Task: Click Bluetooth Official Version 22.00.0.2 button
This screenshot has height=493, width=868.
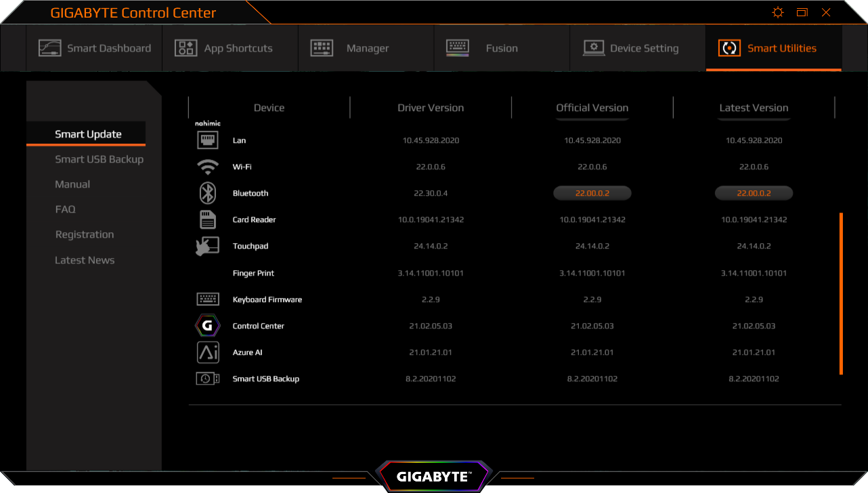Action: (x=592, y=193)
